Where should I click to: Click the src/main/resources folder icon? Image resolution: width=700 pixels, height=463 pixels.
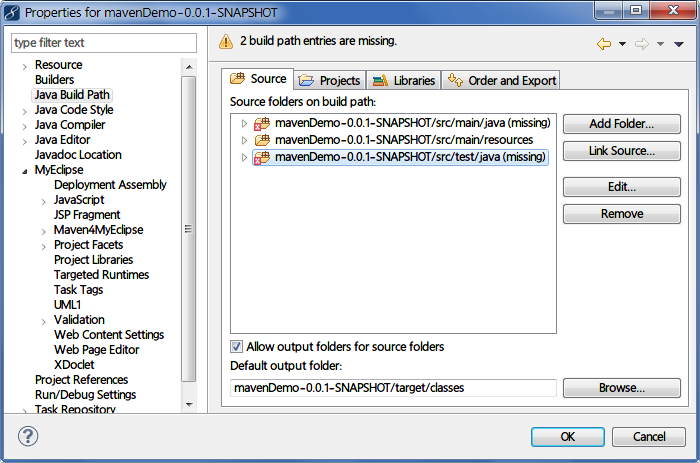point(262,140)
